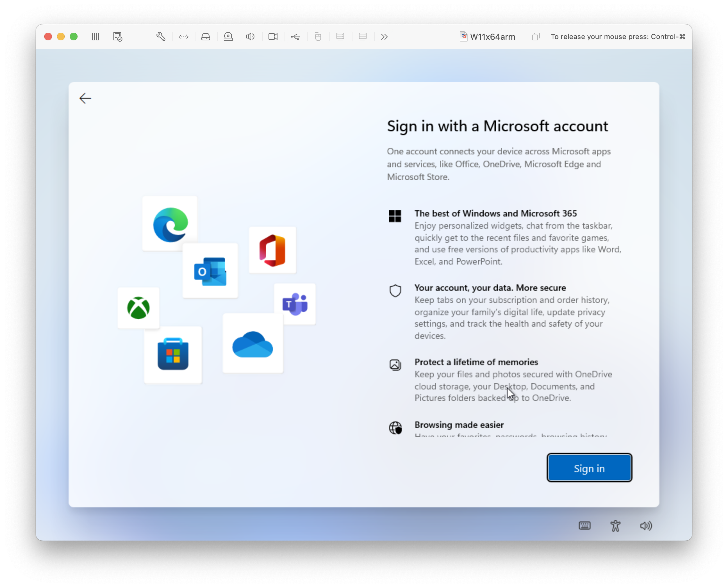The image size is (728, 588).
Task: Click the window overlap icon beside the title
Action: (x=535, y=37)
